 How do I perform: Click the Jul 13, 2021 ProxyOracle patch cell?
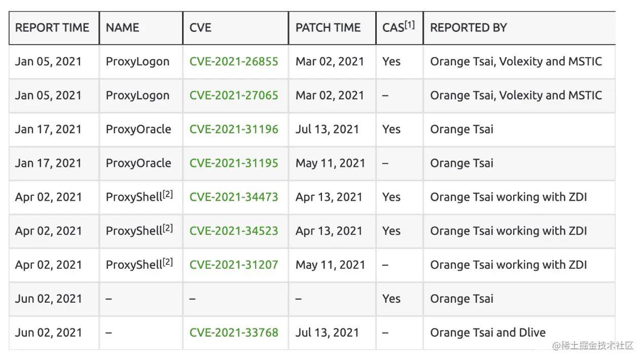click(327, 129)
